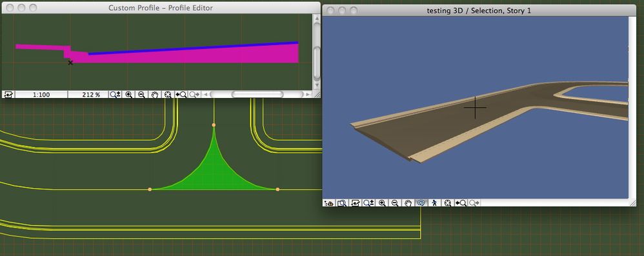Open the 212 % zoom level field
Image resolution: width=644 pixels, height=256 pixels.
coord(91,94)
